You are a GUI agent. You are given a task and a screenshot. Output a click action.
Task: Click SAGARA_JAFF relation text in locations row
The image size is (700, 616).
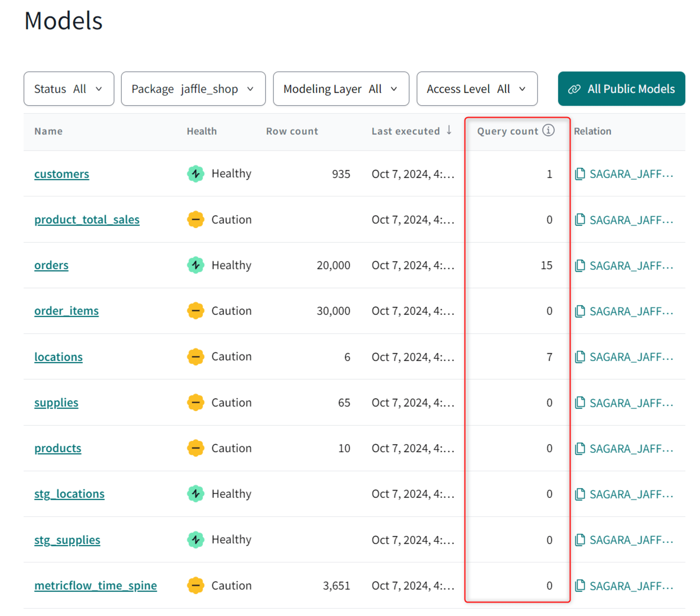[631, 357]
